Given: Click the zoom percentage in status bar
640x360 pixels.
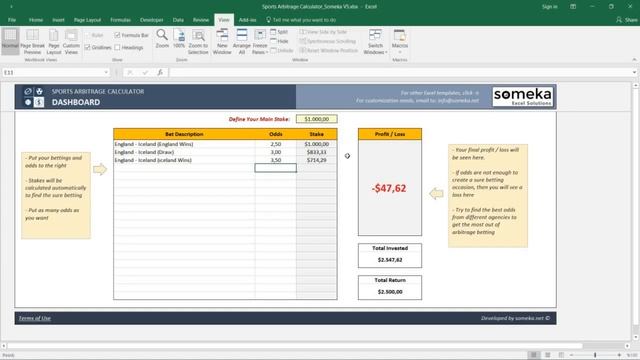Looking at the screenshot, I should pyautogui.click(x=632, y=355).
